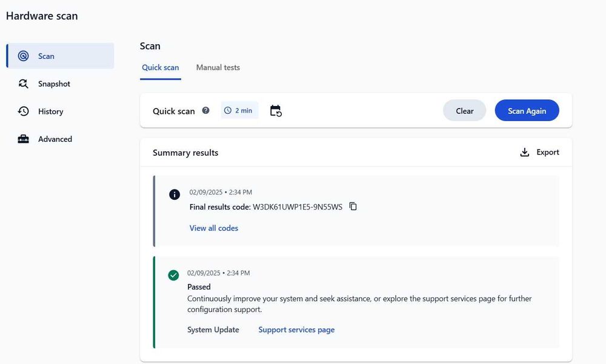Click the Snapshot icon in the sidebar
This screenshot has height=364, width=606.
24,84
